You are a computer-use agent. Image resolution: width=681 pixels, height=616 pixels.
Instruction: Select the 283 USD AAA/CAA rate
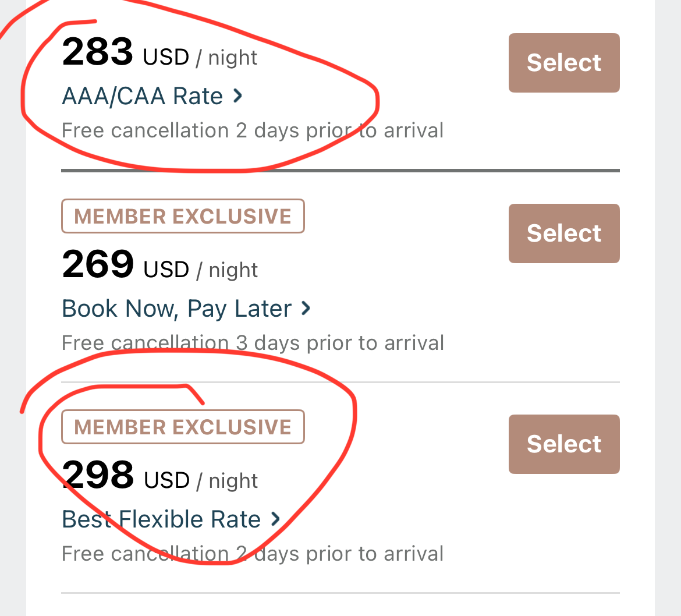point(563,63)
